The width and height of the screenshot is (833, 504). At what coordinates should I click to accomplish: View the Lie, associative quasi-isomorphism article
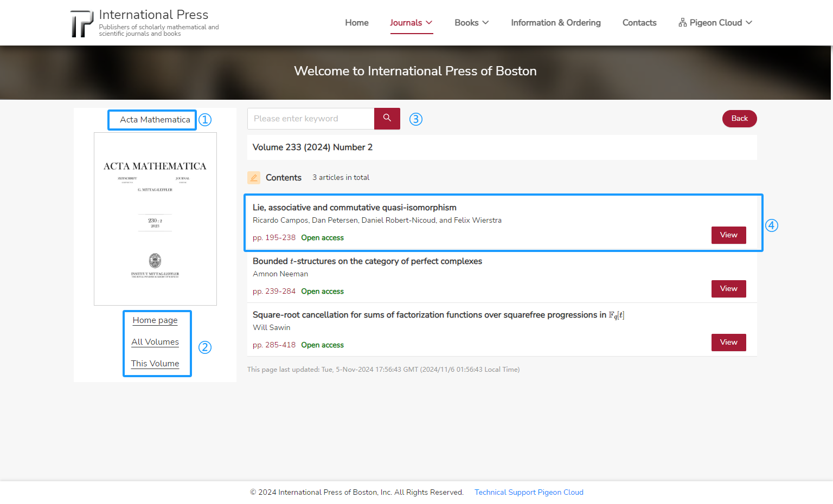pyautogui.click(x=729, y=235)
